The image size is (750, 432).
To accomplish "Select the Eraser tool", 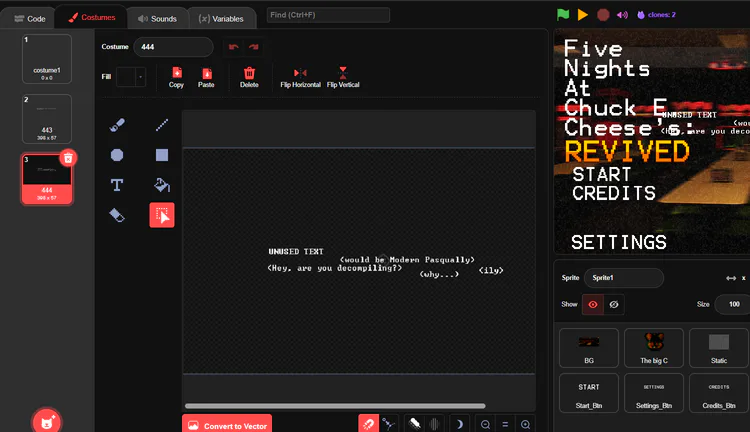I will click(x=117, y=215).
